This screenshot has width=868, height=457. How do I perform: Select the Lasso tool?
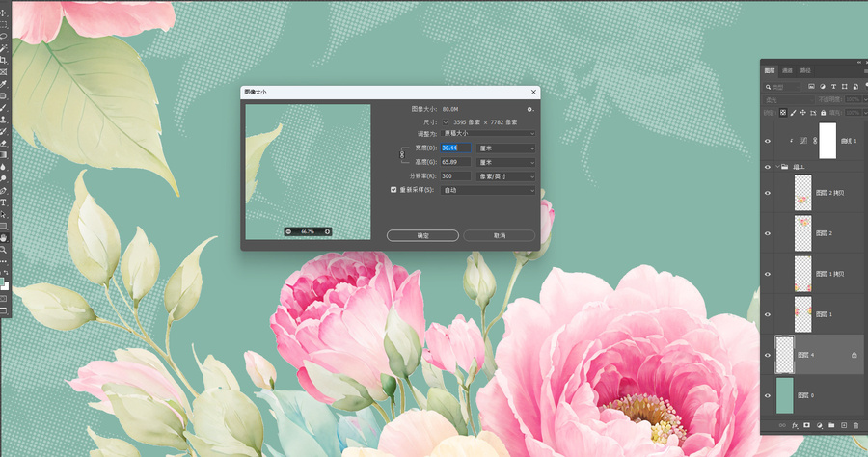coord(3,37)
